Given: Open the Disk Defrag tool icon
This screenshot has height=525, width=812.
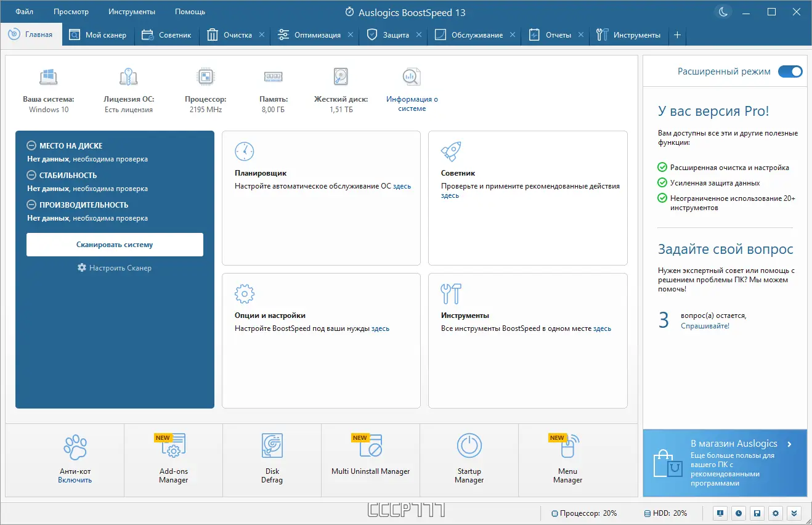Looking at the screenshot, I should pyautogui.click(x=272, y=446).
